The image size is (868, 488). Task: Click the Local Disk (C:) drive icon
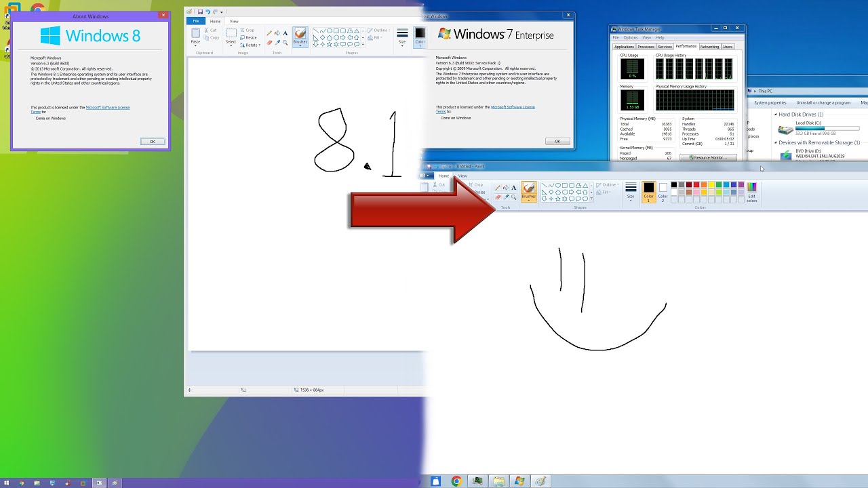(786, 129)
